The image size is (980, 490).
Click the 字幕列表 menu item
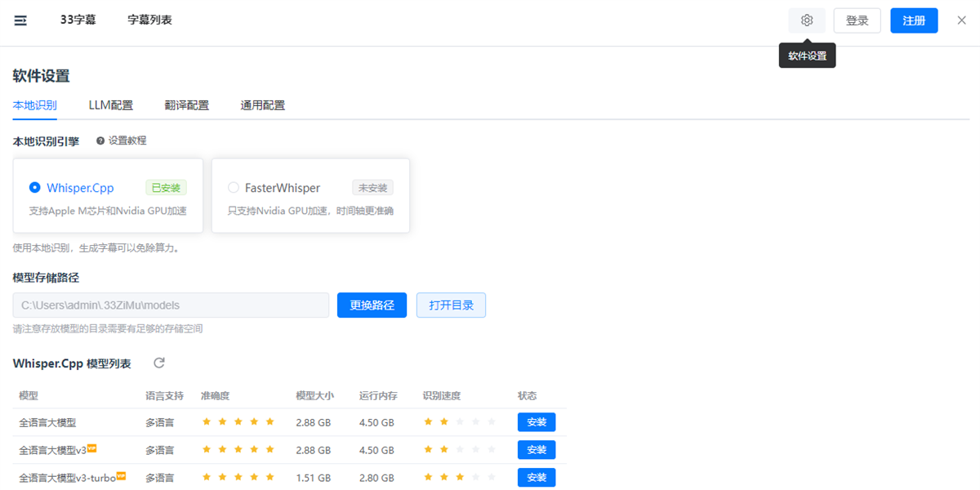149,20
